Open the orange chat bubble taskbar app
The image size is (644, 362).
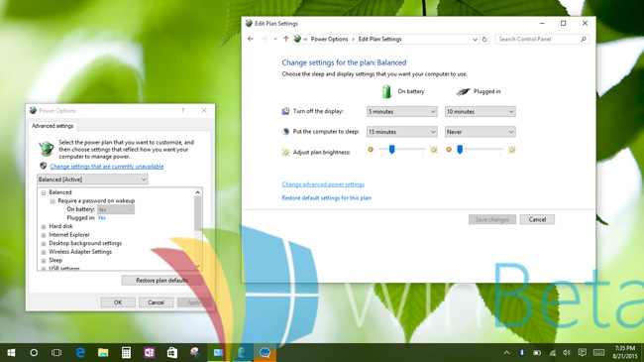[265, 352]
